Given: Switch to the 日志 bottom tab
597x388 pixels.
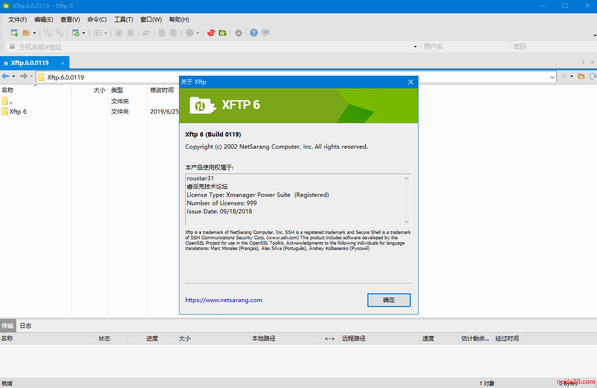Looking at the screenshot, I should point(26,326).
